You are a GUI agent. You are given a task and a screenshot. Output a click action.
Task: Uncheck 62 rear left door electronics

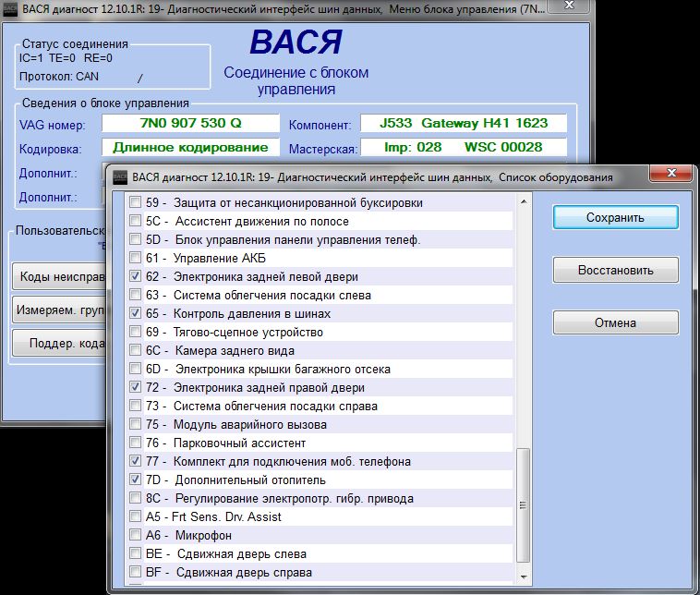pyautogui.click(x=135, y=276)
